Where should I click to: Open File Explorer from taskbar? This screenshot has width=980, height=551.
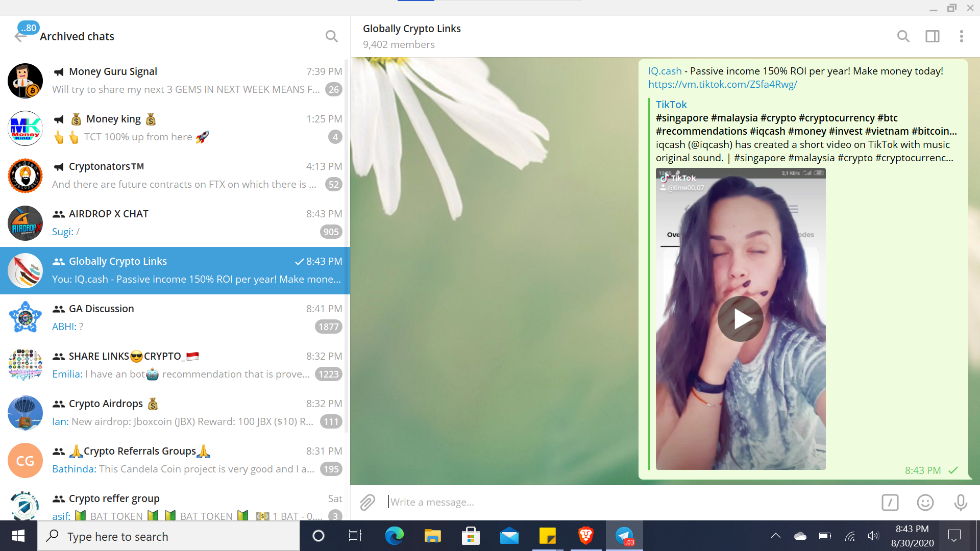(432, 536)
